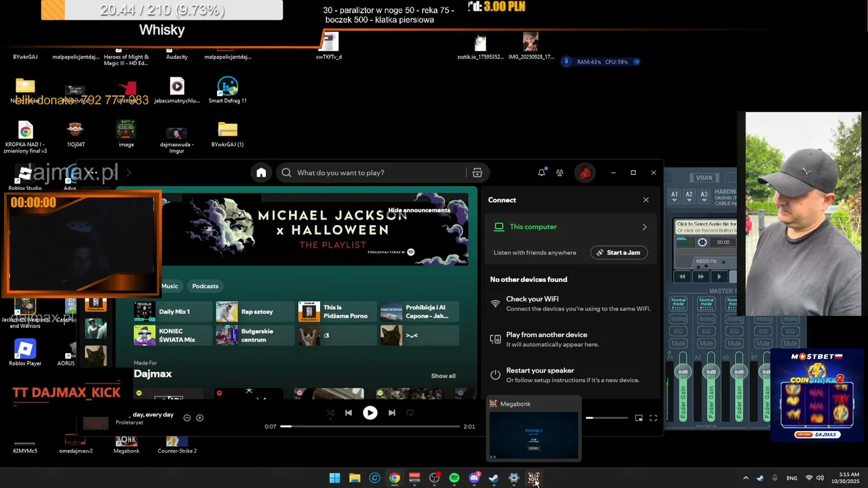Open Spotify Friend Activity icon
Viewport: 868px width, 488px height.
click(559, 173)
